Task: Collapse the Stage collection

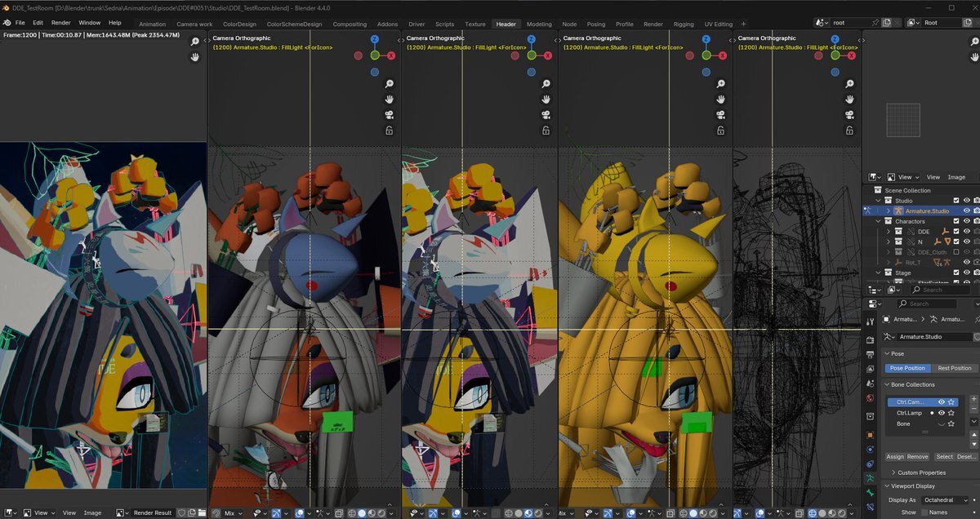Action: [x=879, y=273]
